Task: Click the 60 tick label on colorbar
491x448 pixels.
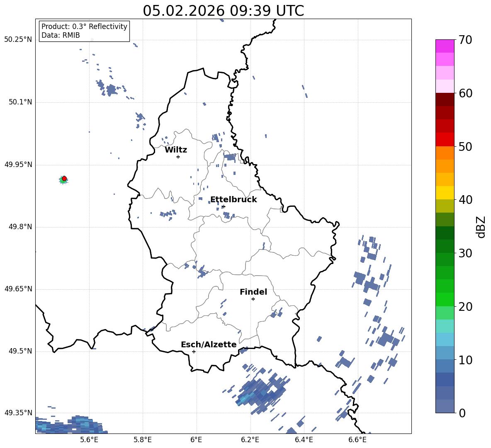Action: (x=465, y=93)
